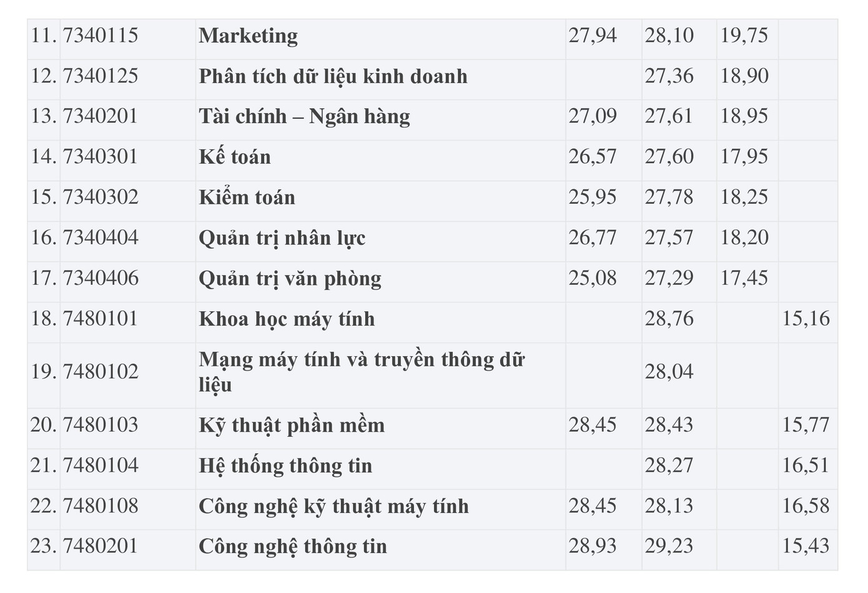
Task: Click major code 7340115
Action: pos(101,36)
